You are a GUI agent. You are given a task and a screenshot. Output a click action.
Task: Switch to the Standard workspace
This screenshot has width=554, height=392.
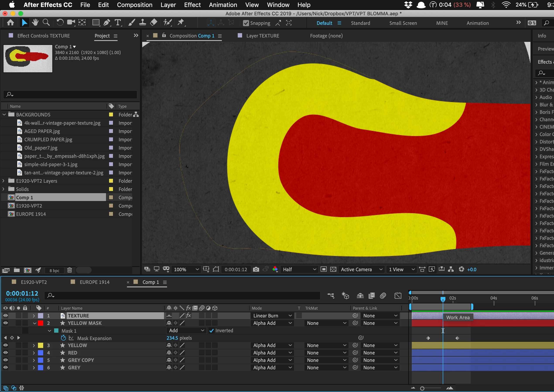[x=360, y=23]
